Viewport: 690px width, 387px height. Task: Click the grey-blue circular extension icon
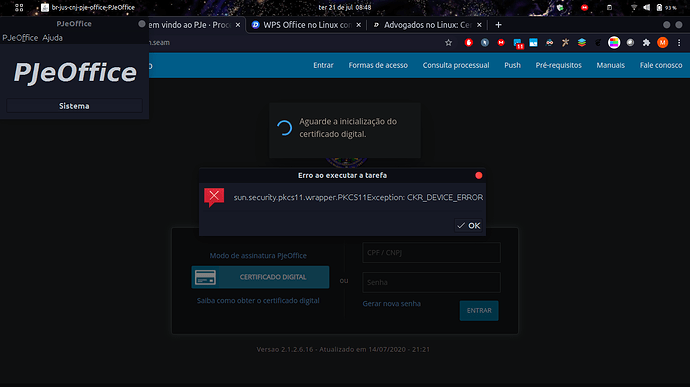pos(485,43)
